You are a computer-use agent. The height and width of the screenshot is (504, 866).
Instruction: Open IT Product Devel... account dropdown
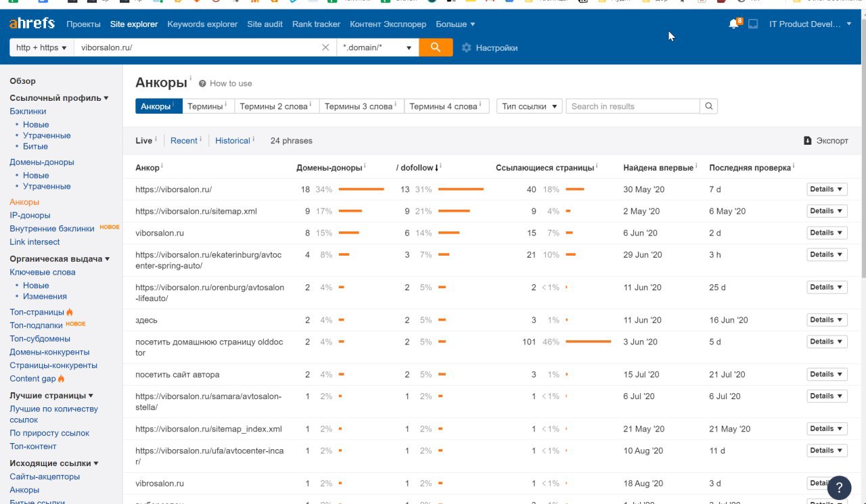(x=811, y=24)
